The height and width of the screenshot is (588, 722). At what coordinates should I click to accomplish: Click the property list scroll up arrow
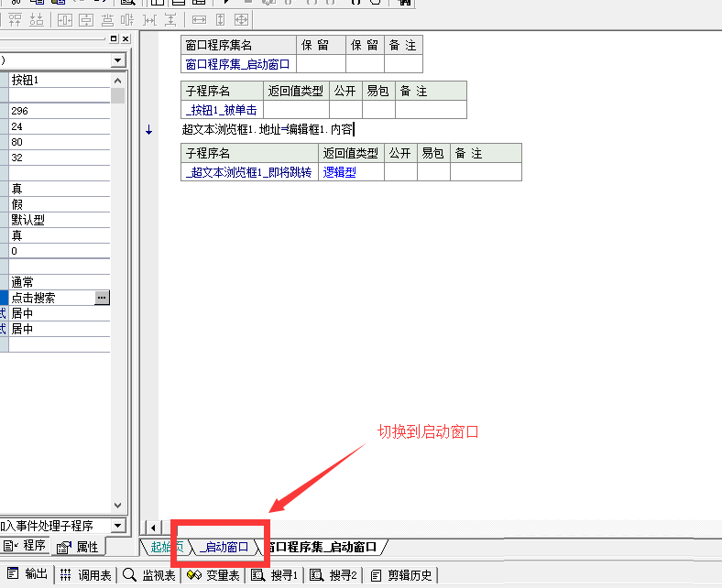(x=118, y=81)
